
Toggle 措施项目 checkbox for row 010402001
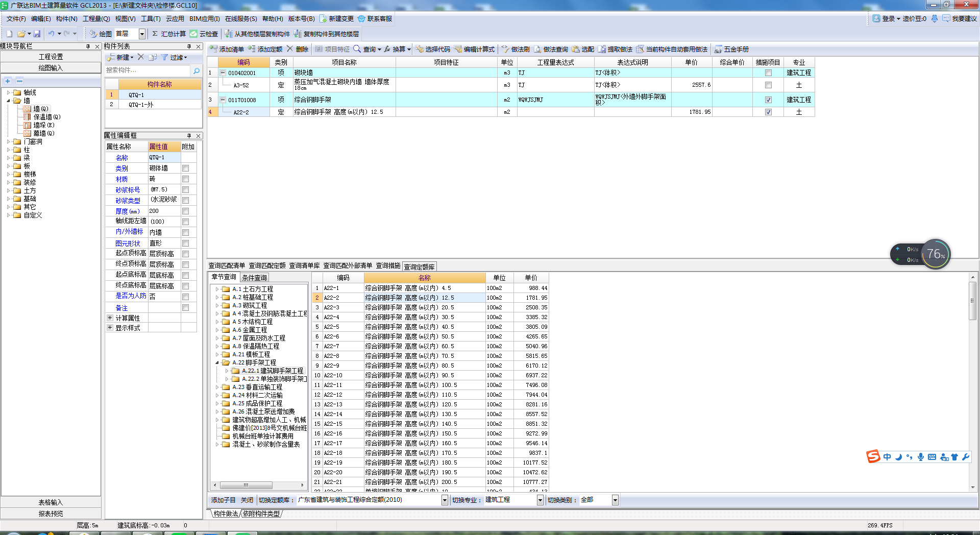768,73
